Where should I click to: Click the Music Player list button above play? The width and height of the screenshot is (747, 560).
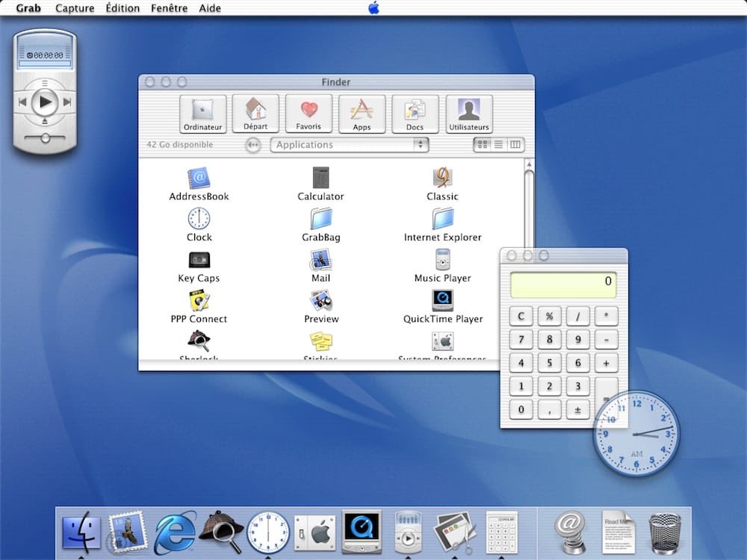click(45, 84)
